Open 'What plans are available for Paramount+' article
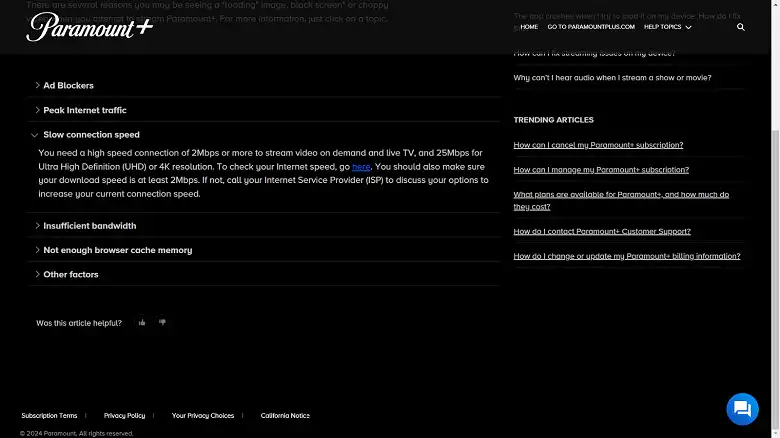This screenshot has width=780, height=438. tap(621, 201)
